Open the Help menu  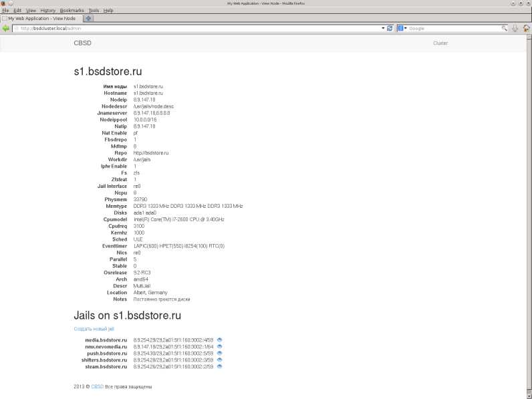108,11
